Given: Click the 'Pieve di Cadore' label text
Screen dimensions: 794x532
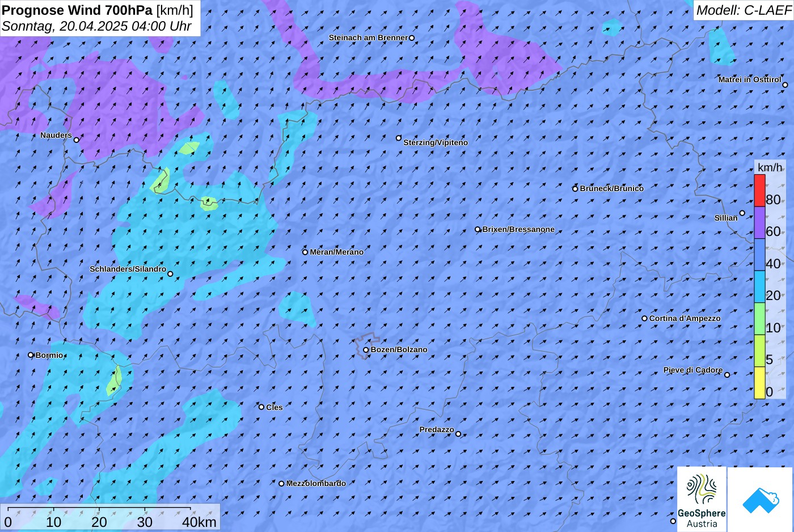Looking at the screenshot, I should [693, 370].
